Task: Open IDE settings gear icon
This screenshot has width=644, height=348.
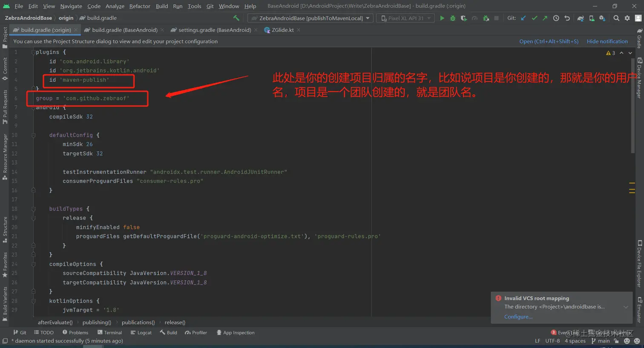Action: click(627, 18)
